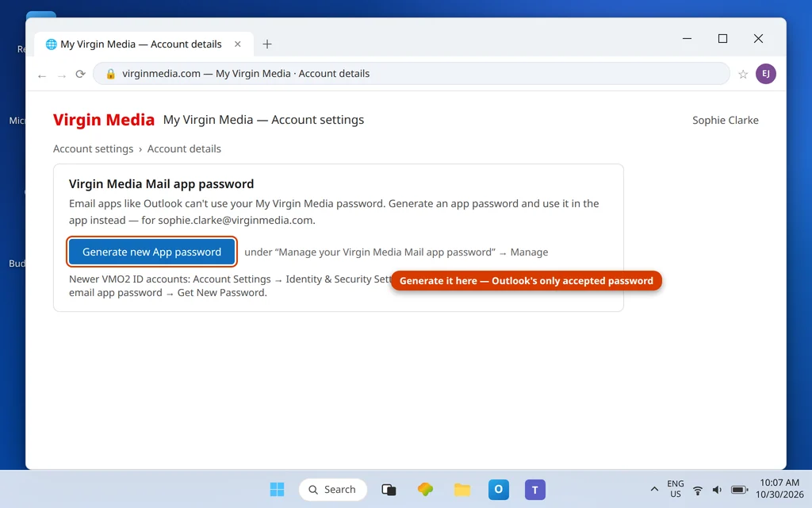The image size is (812, 508).
Task: Click the Virgin Media logo
Action: click(104, 120)
